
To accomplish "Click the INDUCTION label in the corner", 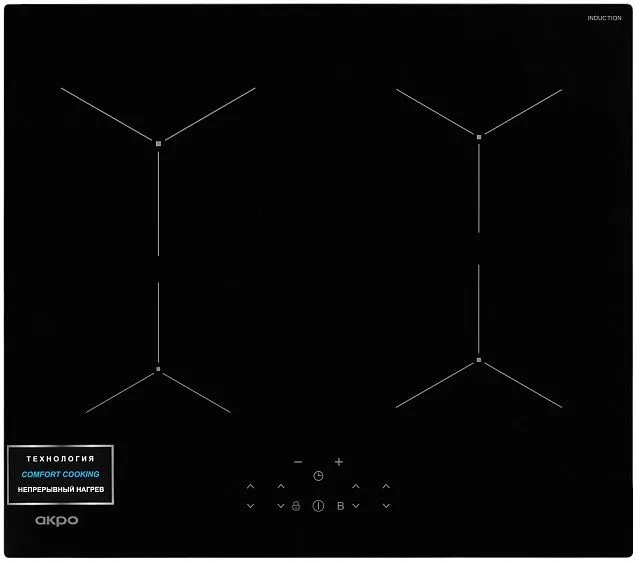I will (604, 18).
